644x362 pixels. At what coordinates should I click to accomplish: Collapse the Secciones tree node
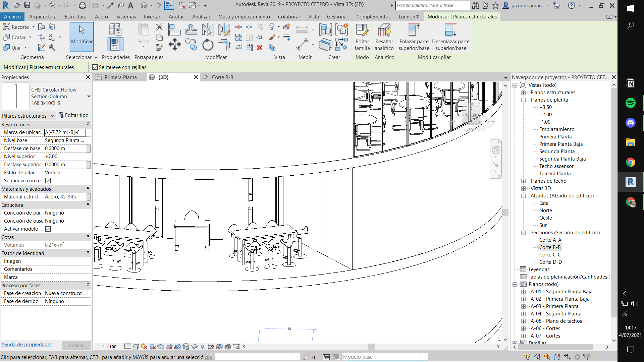[523, 233]
